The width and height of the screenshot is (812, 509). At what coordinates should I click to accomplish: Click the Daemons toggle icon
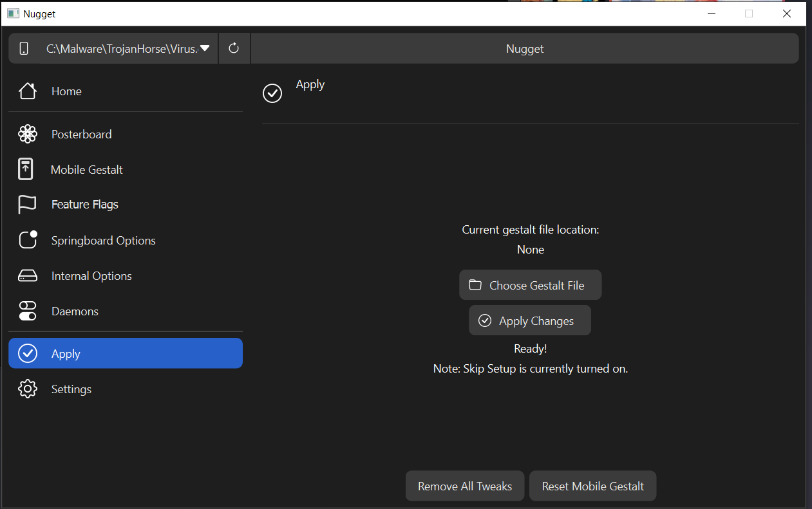point(27,311)
